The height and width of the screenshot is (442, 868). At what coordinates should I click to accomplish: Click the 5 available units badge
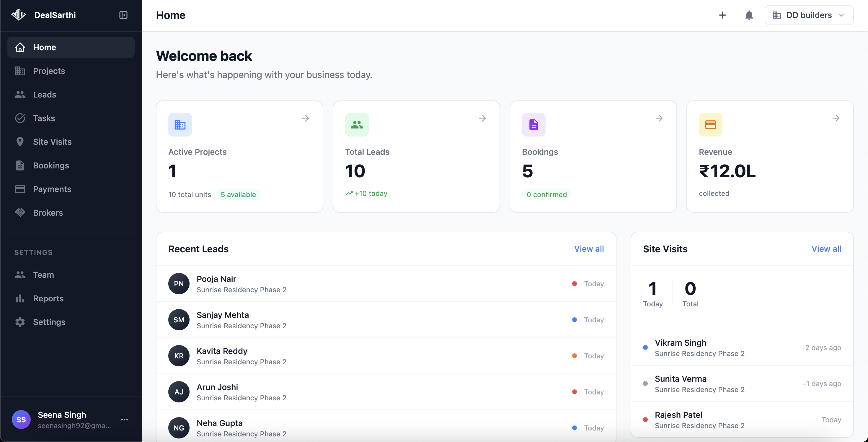tap(238, 194)
